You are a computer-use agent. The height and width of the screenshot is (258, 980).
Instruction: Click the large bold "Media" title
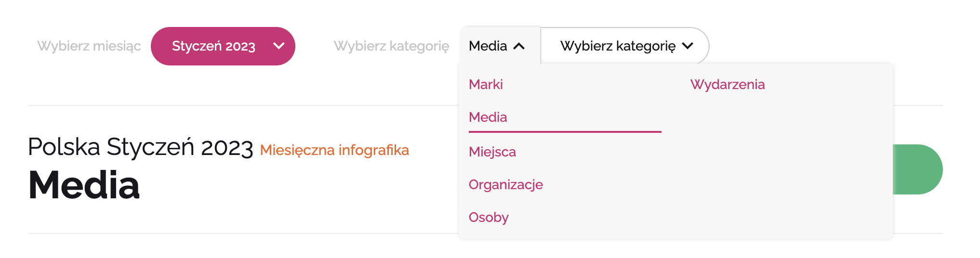[84, 185]
